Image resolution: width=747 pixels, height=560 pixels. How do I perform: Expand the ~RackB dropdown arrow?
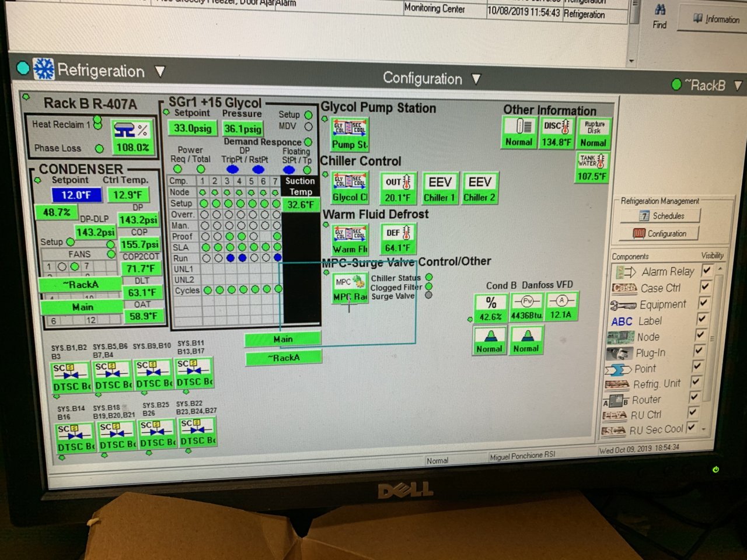point(738,86)
